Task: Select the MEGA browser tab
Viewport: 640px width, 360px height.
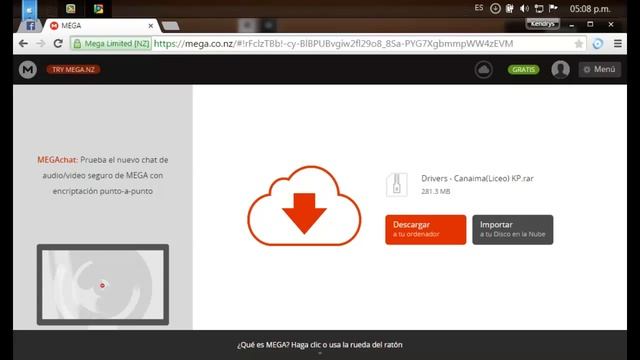Action: pos(102,26)
